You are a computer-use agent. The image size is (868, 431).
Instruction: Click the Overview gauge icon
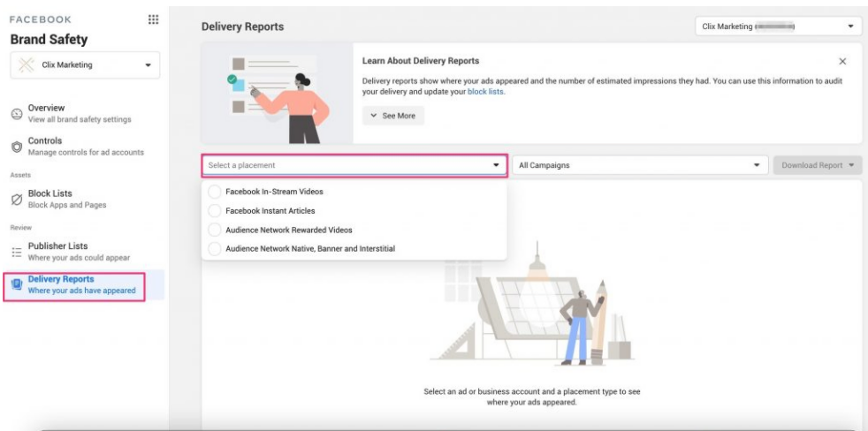tap(17, 114)
